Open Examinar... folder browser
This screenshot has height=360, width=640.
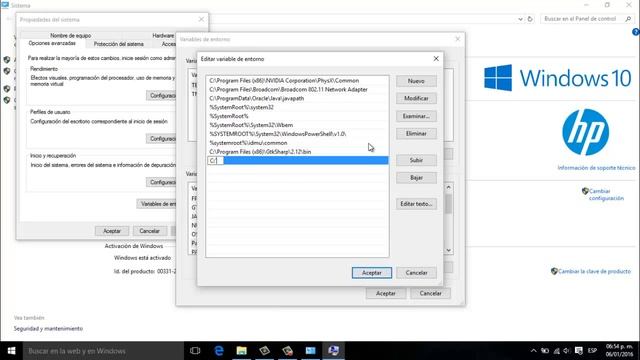click(x=416, y=116)
